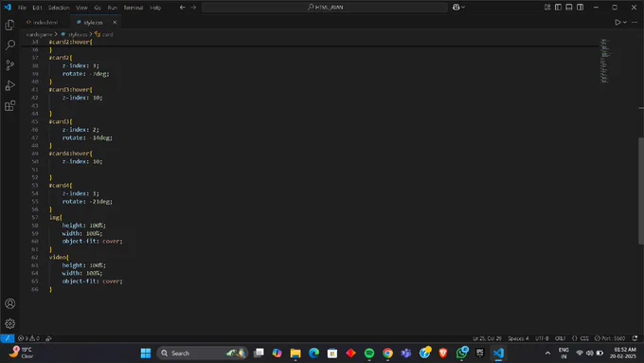Image resolution: width=644 pixels, height=363 pixels.
Task: Close the style.css tab
Action: (115, 22)
